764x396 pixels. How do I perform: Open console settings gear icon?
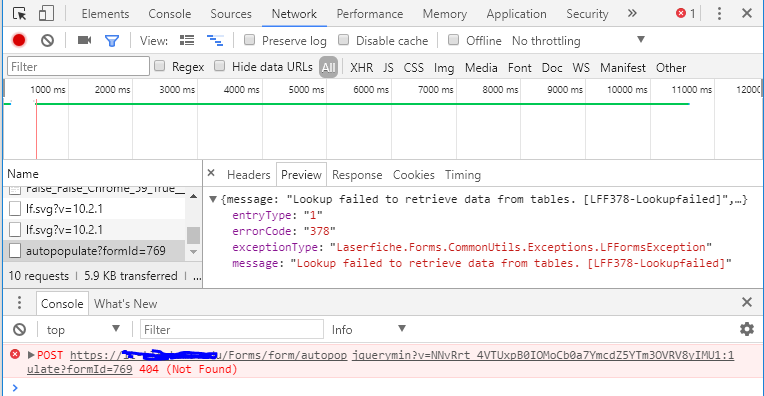747,329
